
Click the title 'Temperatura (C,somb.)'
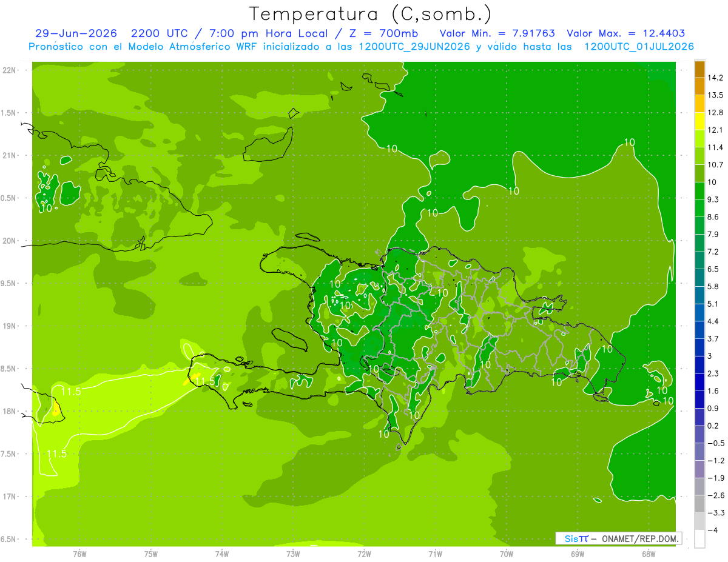(x=371, y=14)
